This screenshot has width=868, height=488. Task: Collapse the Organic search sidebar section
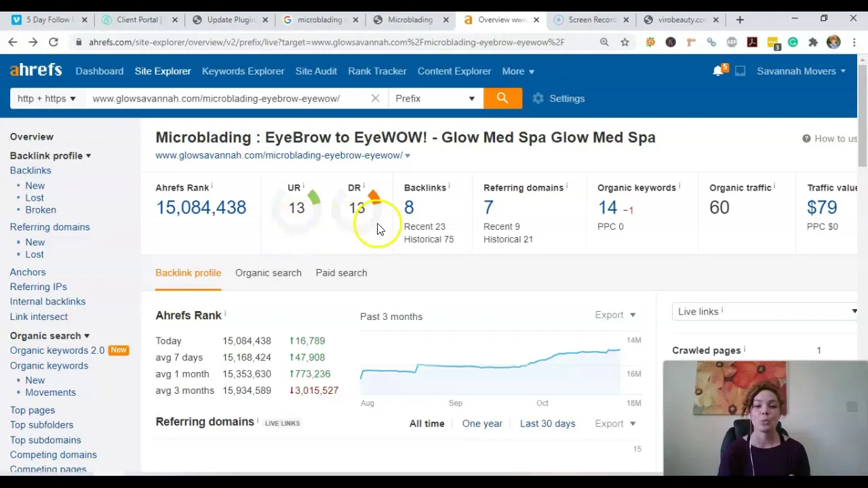[x=50, y=335]
